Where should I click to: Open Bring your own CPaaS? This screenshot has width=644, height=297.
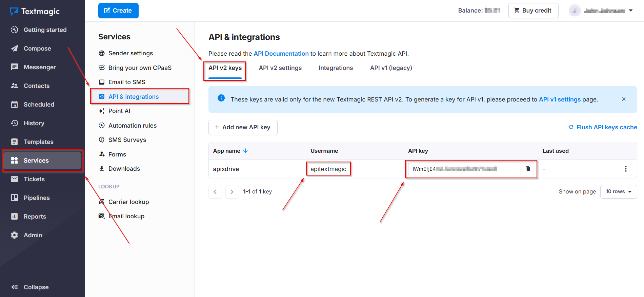click(140, 68)
